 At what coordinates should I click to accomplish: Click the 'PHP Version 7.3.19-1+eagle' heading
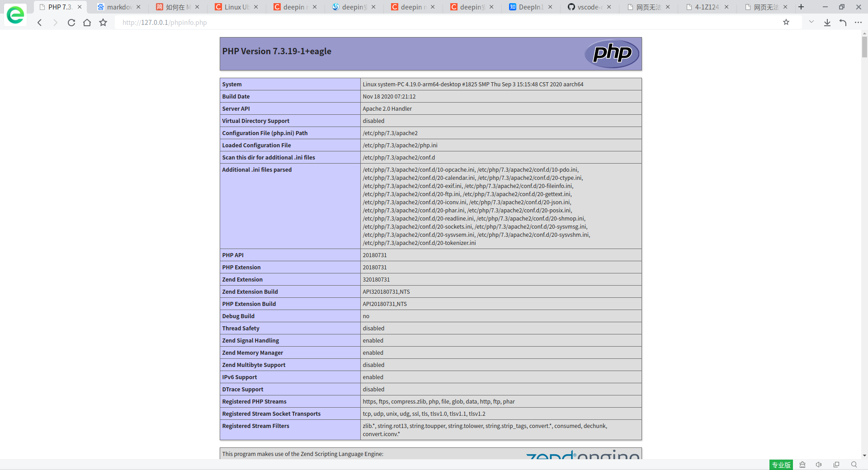pyautogui.click(x=277, y=51)
